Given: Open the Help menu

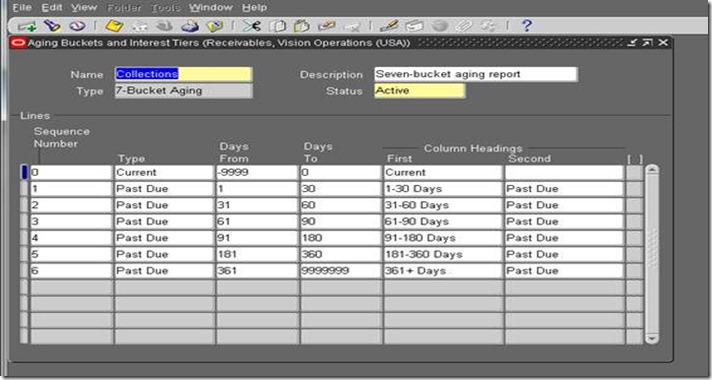Looking at the screenshot, I should point(254,8).
